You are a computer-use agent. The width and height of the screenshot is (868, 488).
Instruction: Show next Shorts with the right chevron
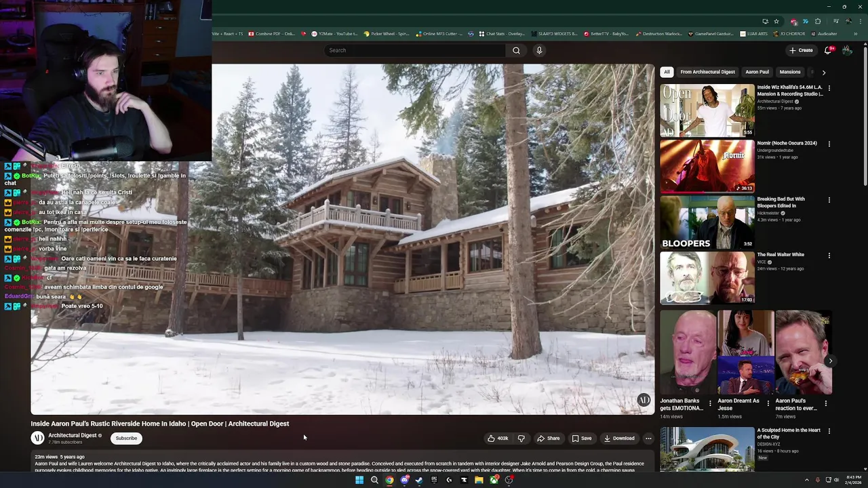click(830, 361)
